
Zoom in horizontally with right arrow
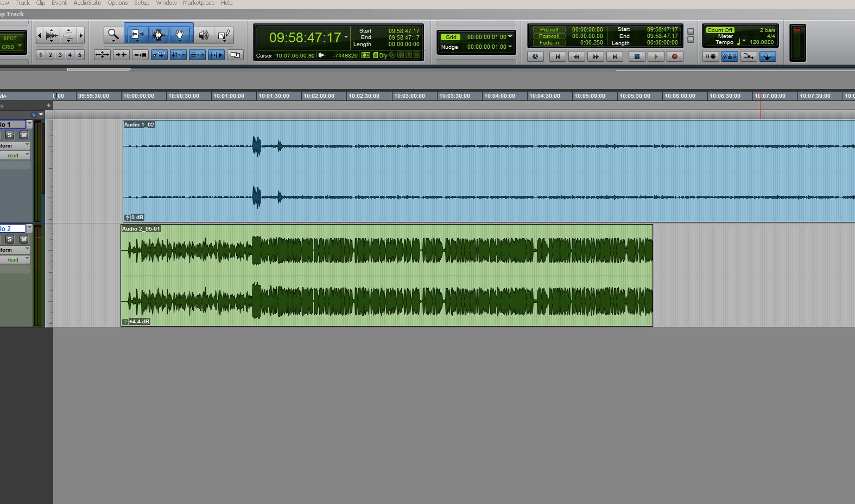point(81,36)
